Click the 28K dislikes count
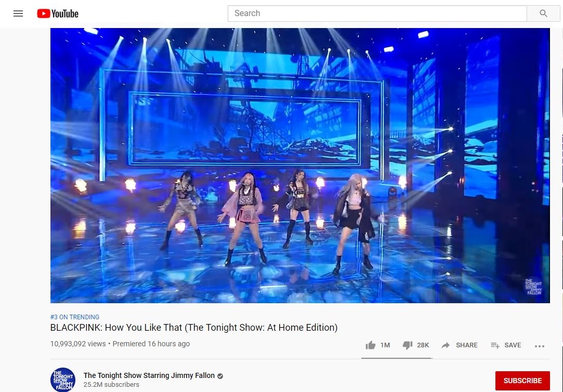Viewport: 563px width, 392px height. pyautogui.click(x=423, y=345)
